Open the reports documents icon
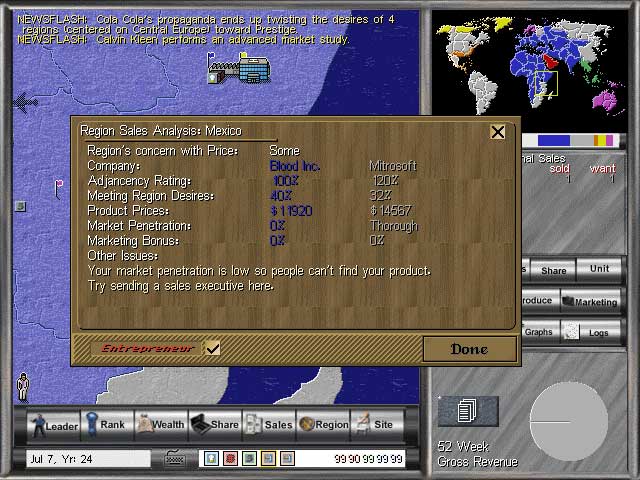 (x=468, y=411)
